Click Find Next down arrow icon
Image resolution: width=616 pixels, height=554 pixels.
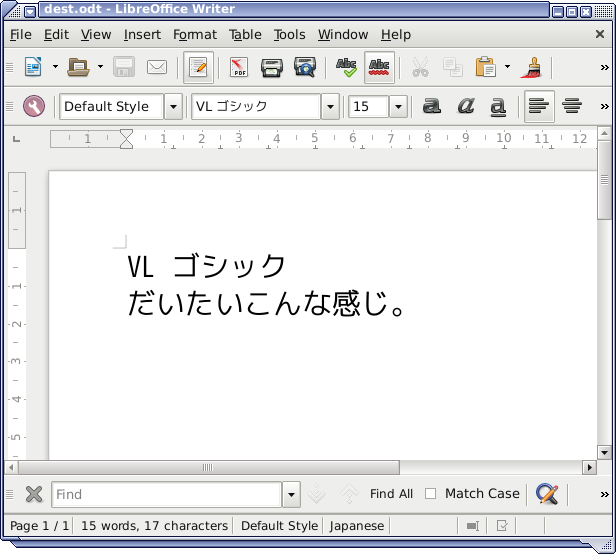click(317, 494)
